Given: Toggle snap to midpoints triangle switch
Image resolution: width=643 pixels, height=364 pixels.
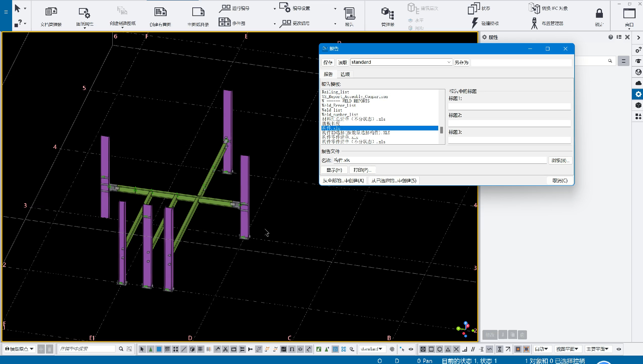Looking at the screenshot, I should coord(448,349).
